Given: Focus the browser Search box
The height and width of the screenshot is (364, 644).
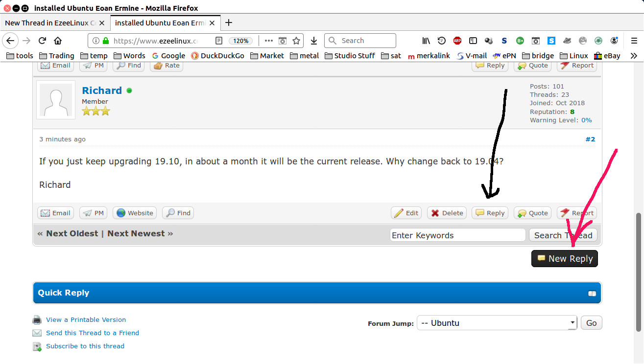Looking at the screenshot, I should click(360, 41).
